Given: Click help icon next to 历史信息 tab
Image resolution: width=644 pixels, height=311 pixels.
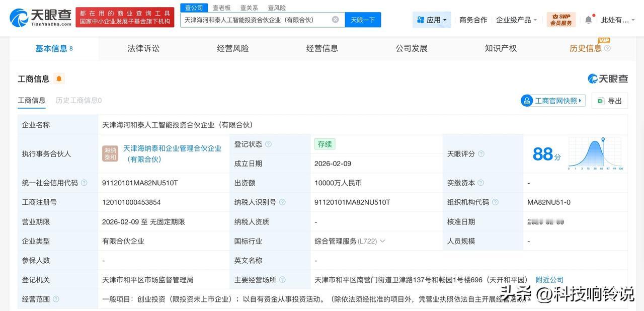Looking at the screenshot, I should [x=607, y=48].
